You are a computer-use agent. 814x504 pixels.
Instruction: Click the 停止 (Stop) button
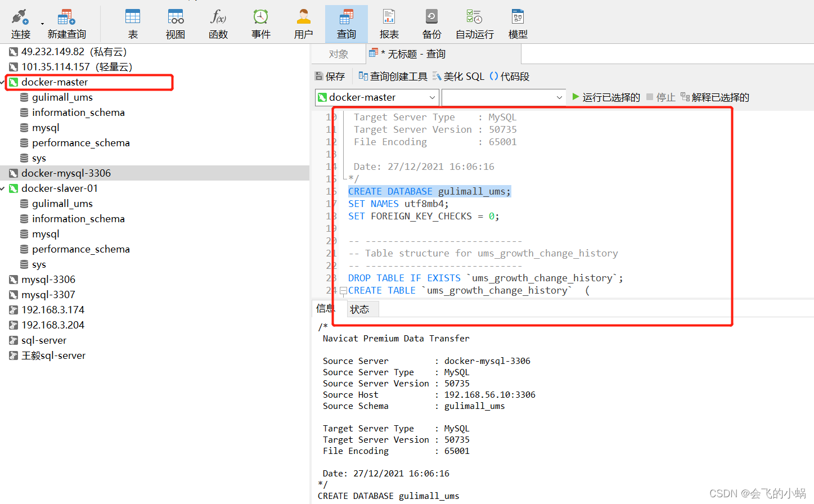coord(661,97)
